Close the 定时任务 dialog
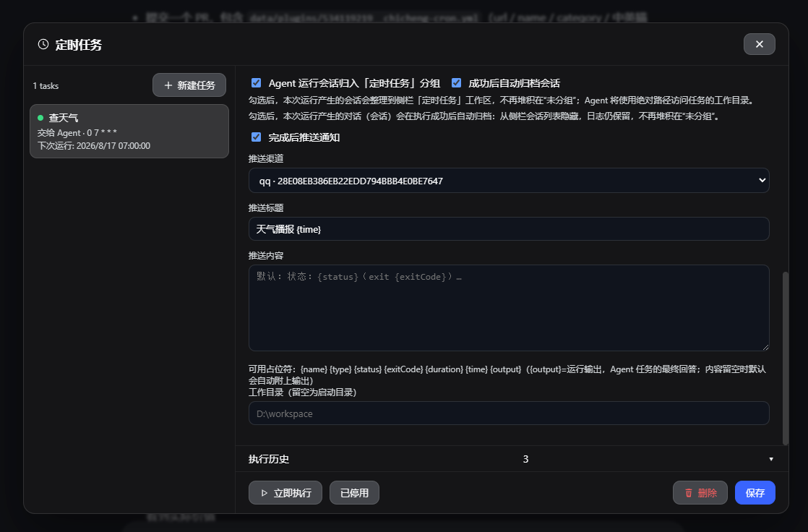This screenshot has height=532, width=808. (759, 44)
